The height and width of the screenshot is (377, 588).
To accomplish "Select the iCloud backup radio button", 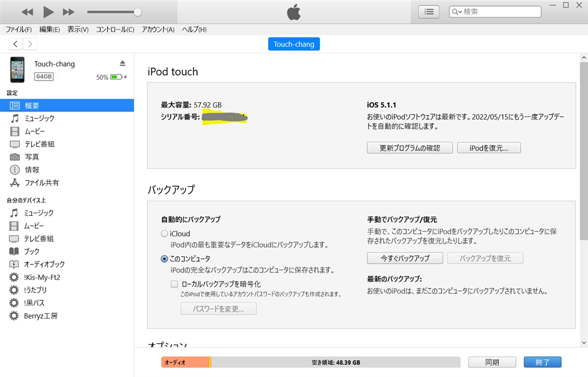I will pos(164,234).
